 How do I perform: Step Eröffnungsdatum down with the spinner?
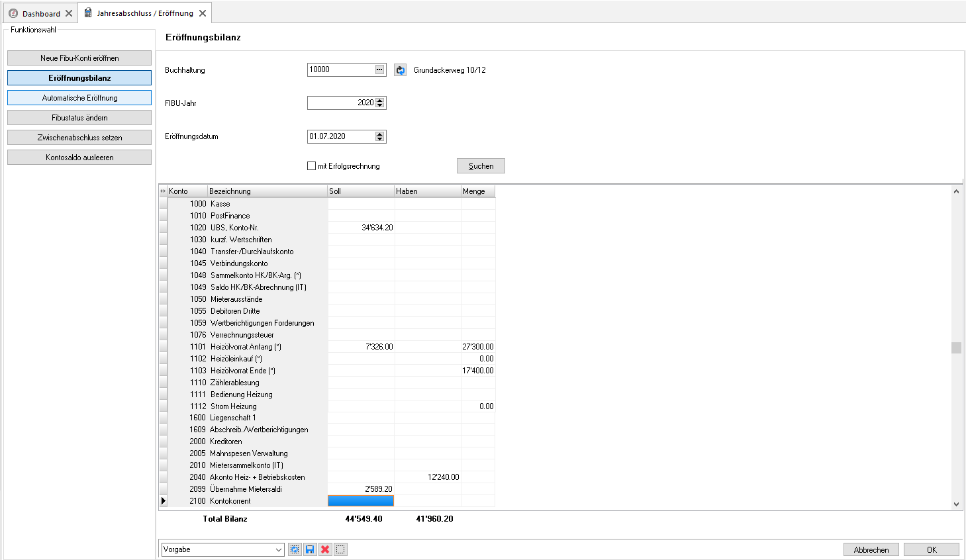[380, 140]
